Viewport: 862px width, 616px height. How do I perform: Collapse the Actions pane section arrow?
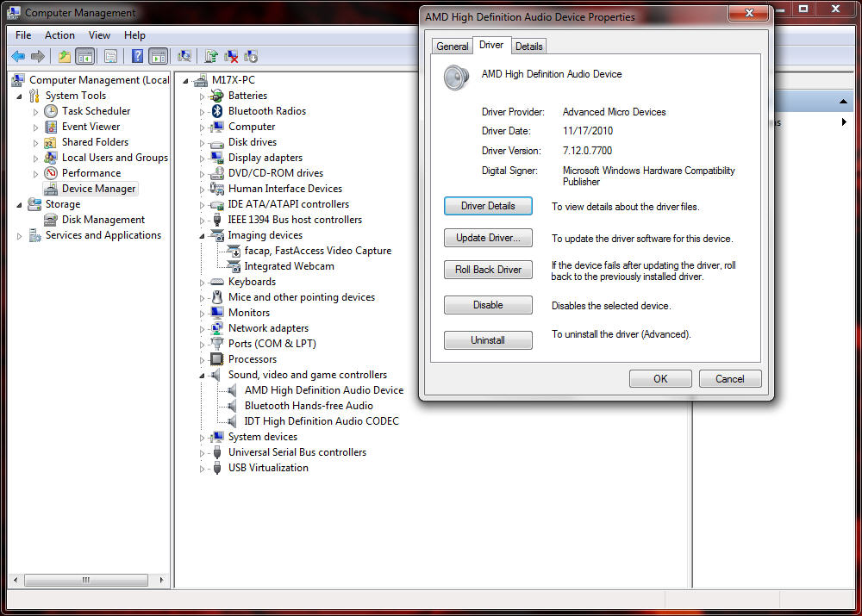point(843,102)
